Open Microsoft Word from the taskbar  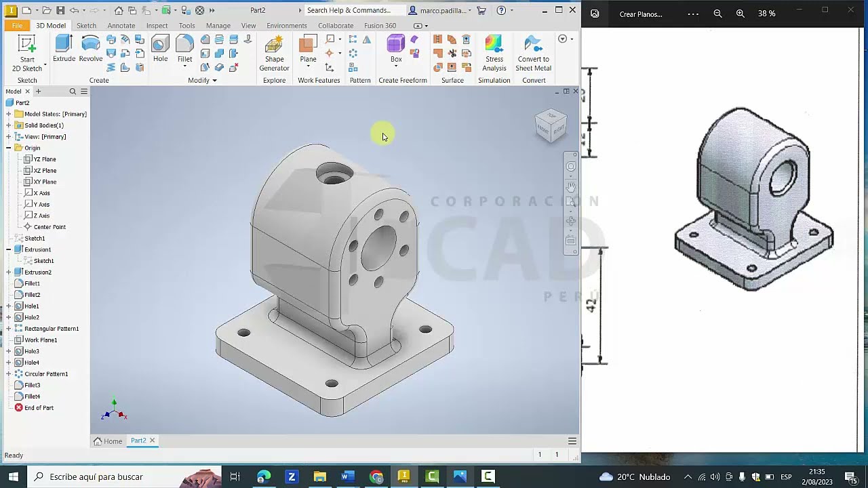pos(347,476)
